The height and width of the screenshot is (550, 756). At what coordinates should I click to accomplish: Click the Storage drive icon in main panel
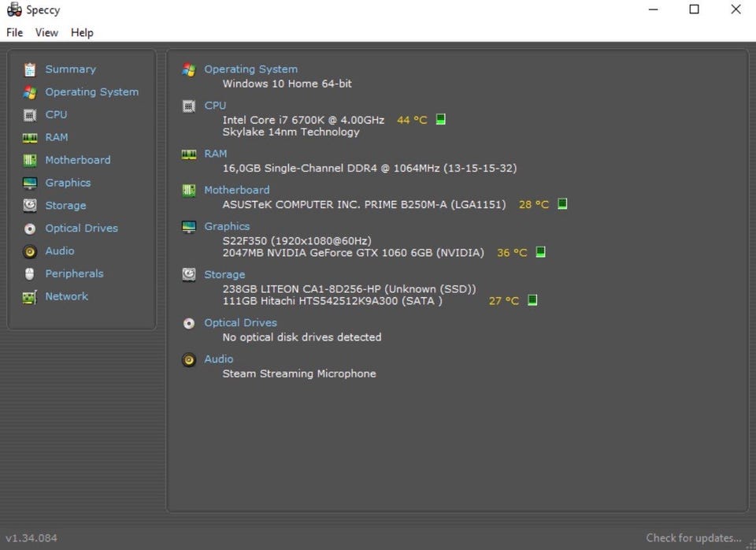pyautogui.click(x=189, y=275)
